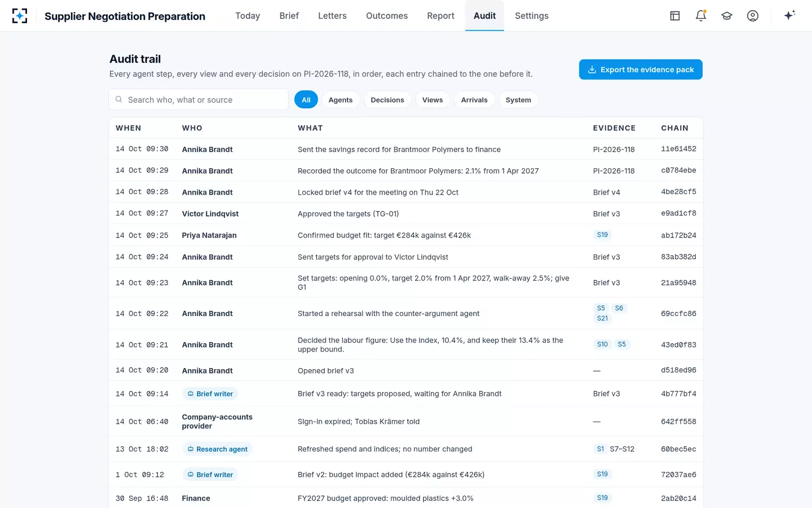The width and height of the screenshot is (812, 508).
Task: Click chain hash 11e61452
Action: point(678,149)
